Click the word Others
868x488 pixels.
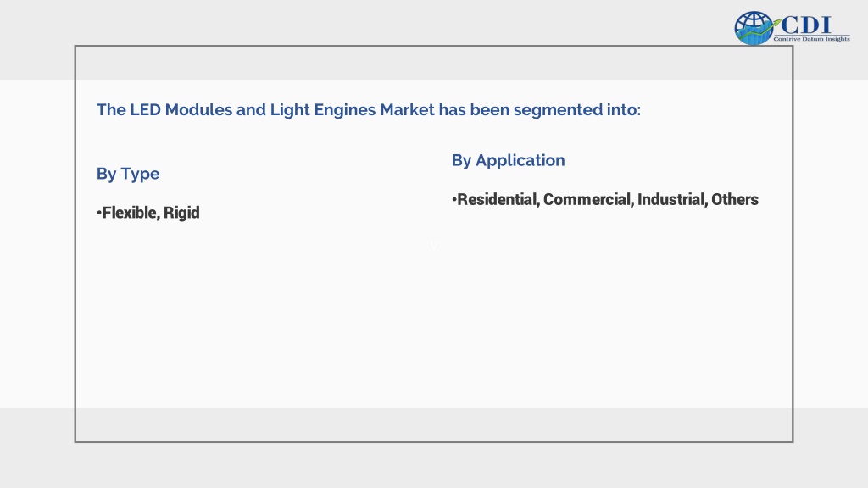click(x=735, y=199)
